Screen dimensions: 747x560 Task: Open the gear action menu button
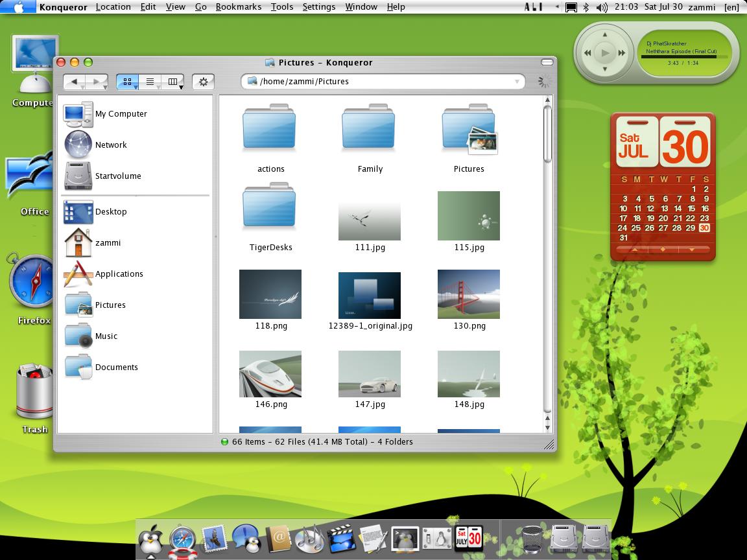pos(204,82)
